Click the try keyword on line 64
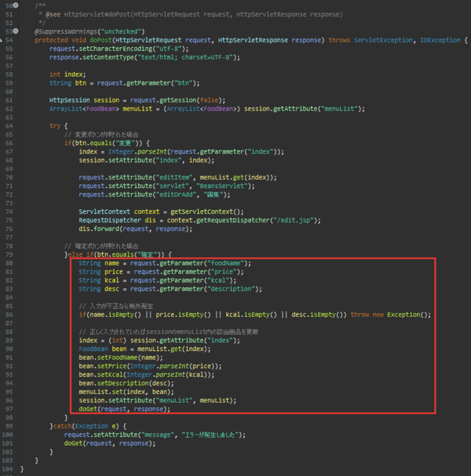Screen dimensions: 471x476 click(x=55, y=126)
